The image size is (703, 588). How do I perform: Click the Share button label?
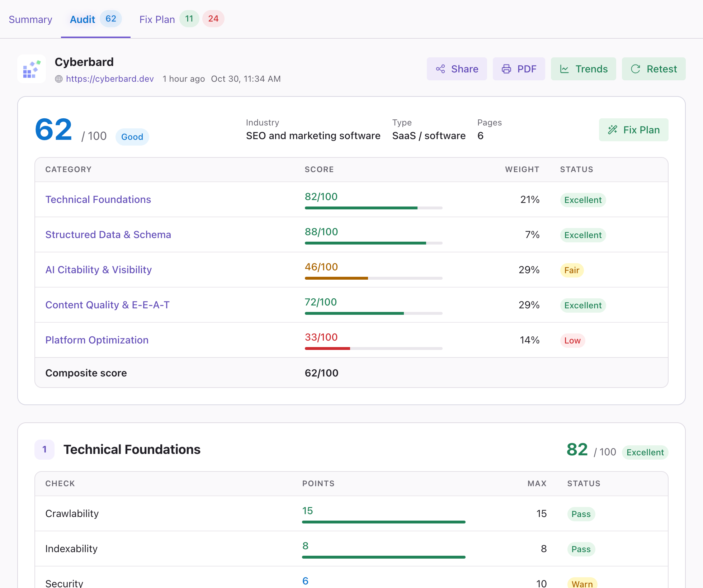tap(465, 69)
